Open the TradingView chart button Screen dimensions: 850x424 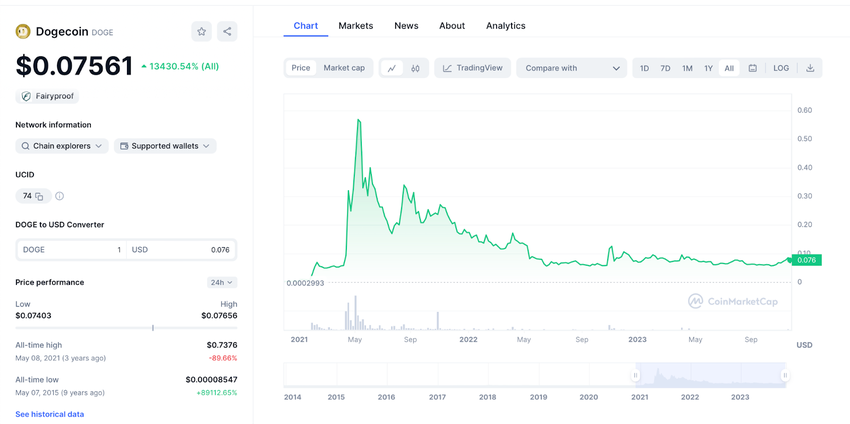coord(472,68)
